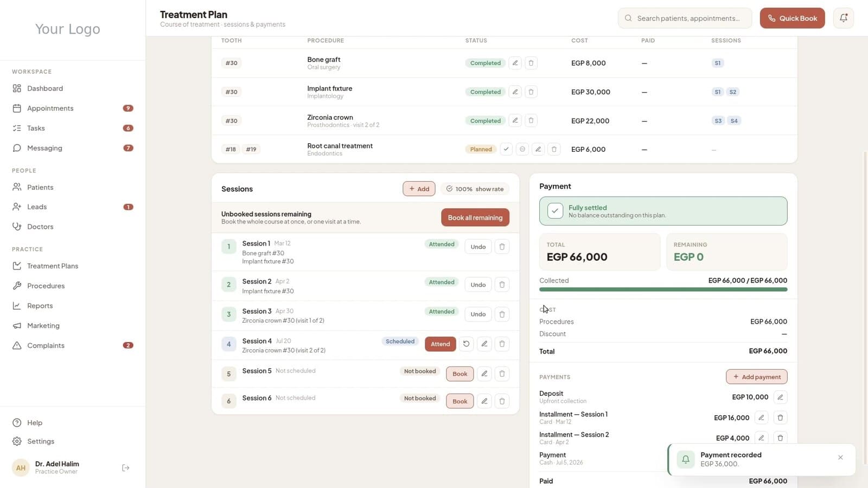Delete Session 3 trash icon

[x=502, y=314]
